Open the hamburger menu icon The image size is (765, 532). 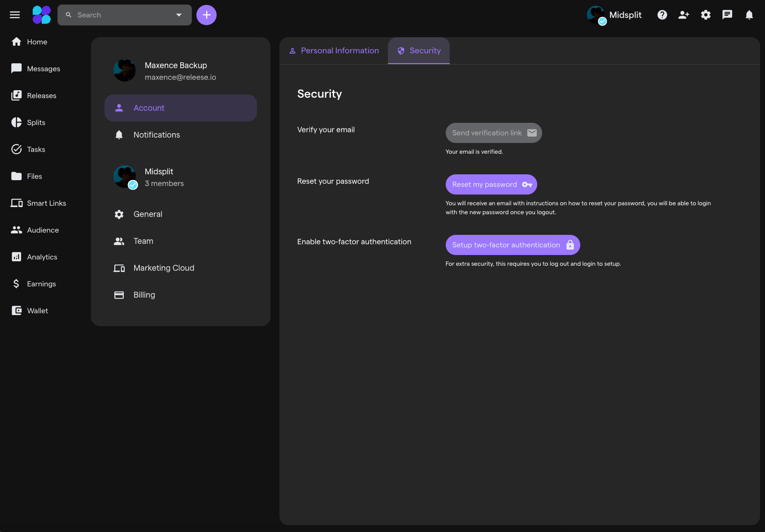click(15, 15)
